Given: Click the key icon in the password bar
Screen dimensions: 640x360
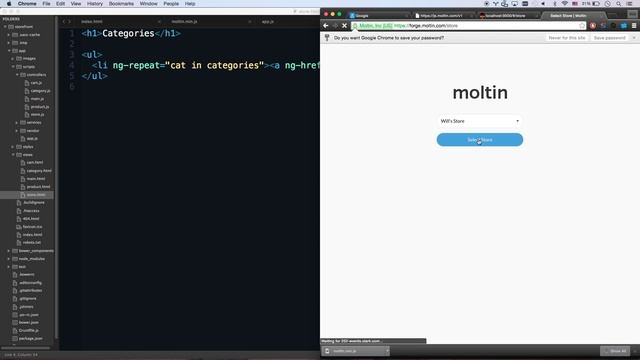Looking at the screenshot, I should pos(327,38).
